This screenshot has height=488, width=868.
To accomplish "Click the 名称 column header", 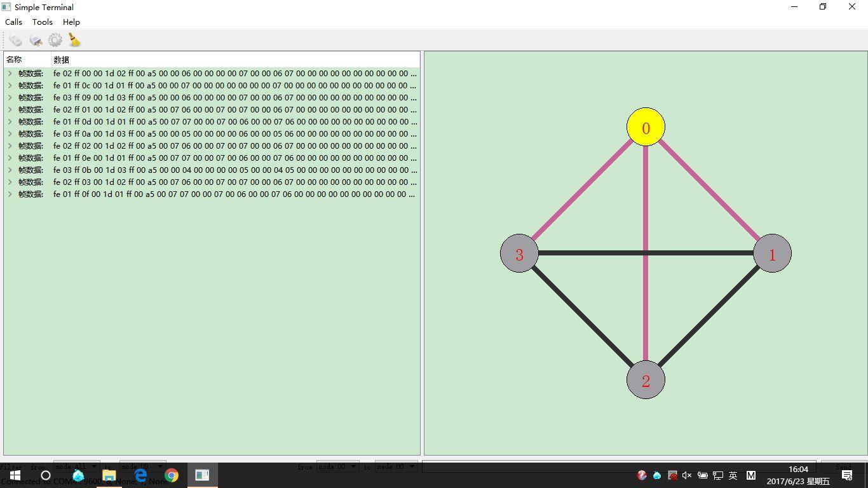I will 27,60.
